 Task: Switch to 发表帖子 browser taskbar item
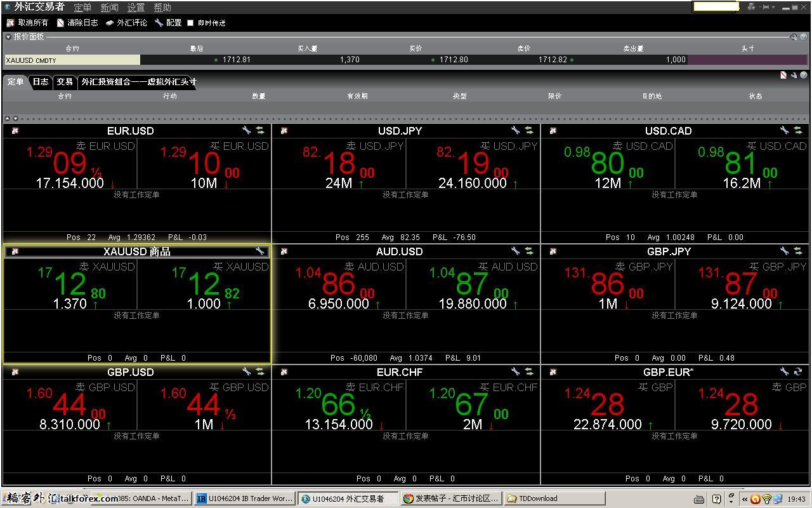[452, 498]
